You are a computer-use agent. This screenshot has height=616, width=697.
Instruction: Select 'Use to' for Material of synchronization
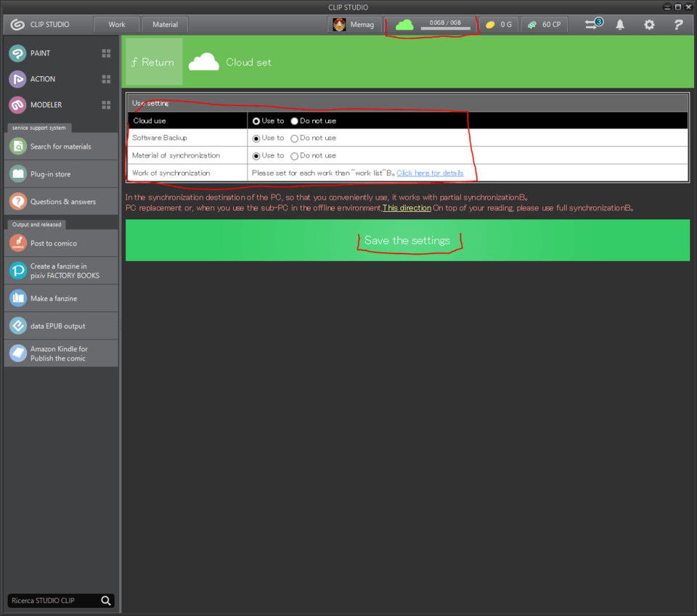coord(256,156)
